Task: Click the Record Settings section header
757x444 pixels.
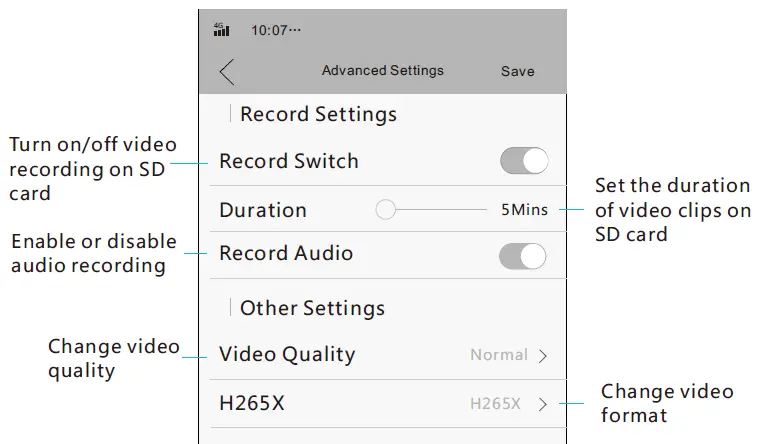Action: coord(318,114)
